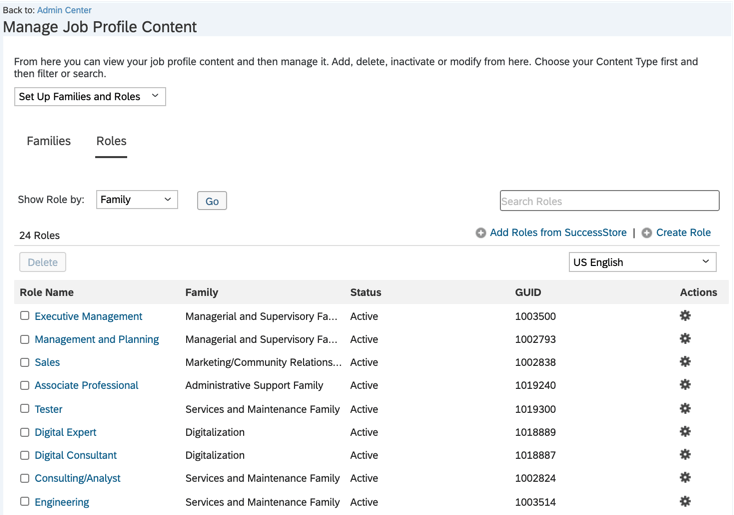This screenshot has width=734, height=515.
Task: Click the Sales row gear icon
Action: 685,362
